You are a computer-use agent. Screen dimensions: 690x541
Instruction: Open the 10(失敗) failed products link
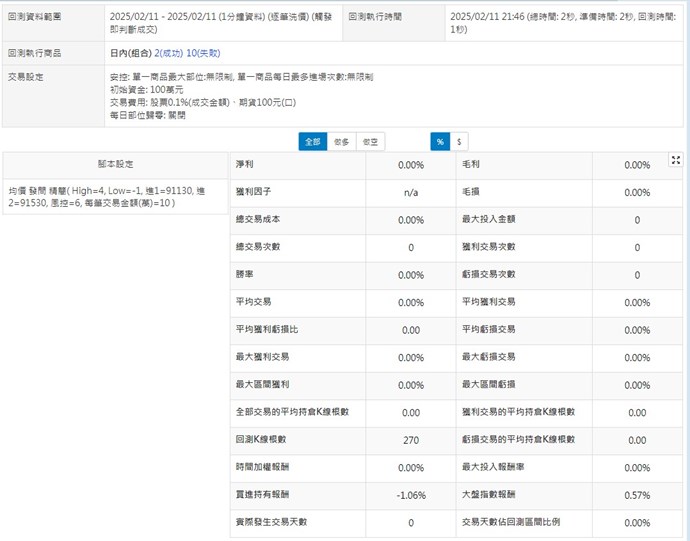[x=204, y=50]
